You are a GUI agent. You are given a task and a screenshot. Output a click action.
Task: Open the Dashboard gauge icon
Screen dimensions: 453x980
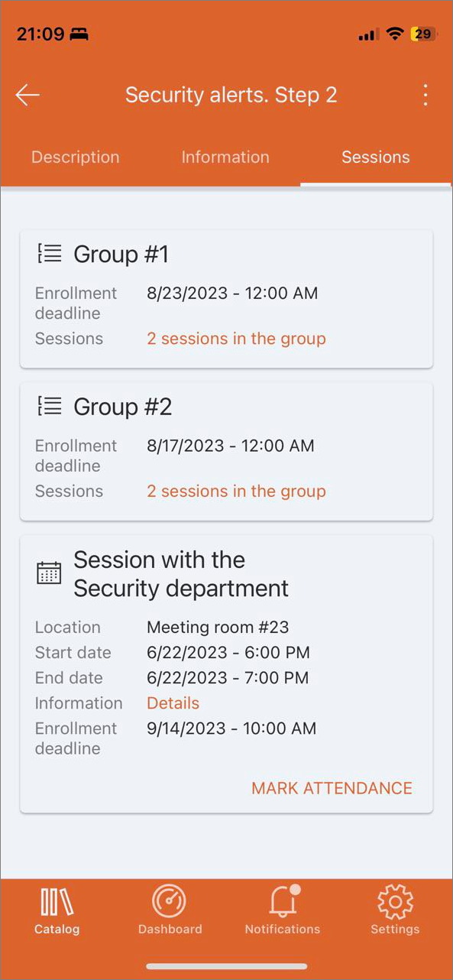coord(170,902)
